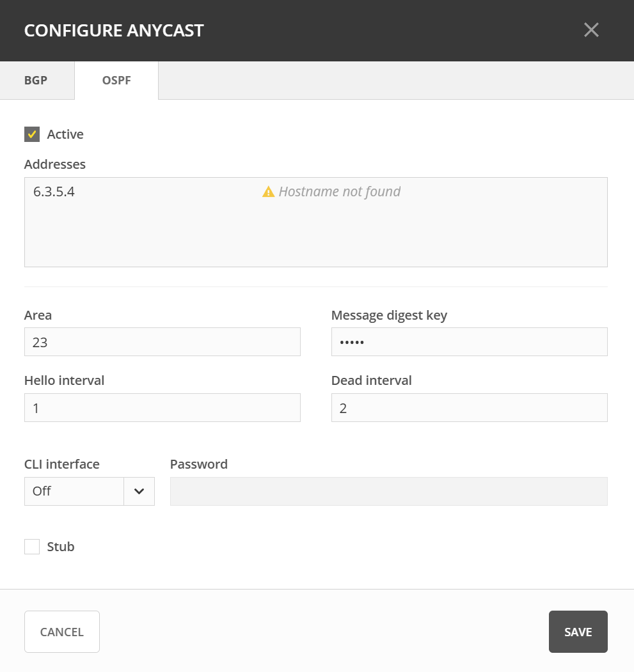The width and height of the screenshot is (634, 672).
Task: Click into the Dead interval field
Action: coord(469,408)
